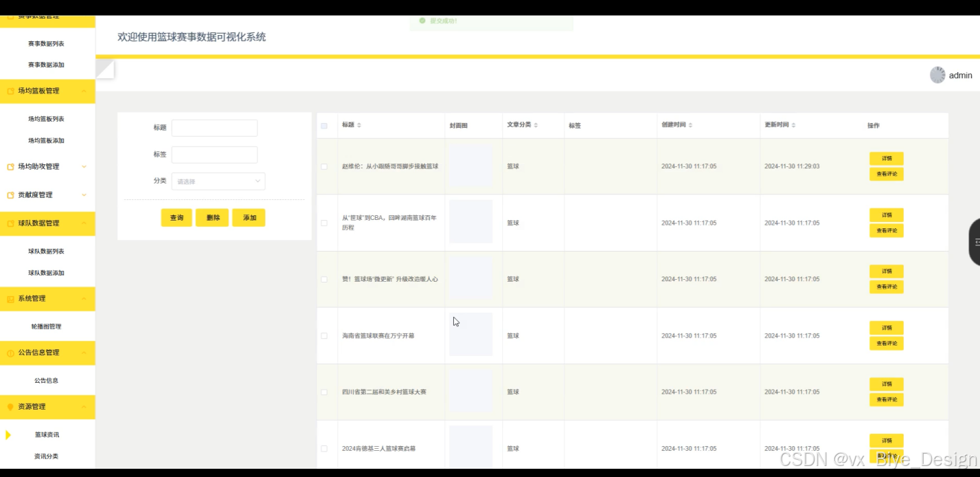Screen dimensions: 980x477
Task: Click 查看评论 for 赵维伦 article row
Action: [x=887, y=174]
